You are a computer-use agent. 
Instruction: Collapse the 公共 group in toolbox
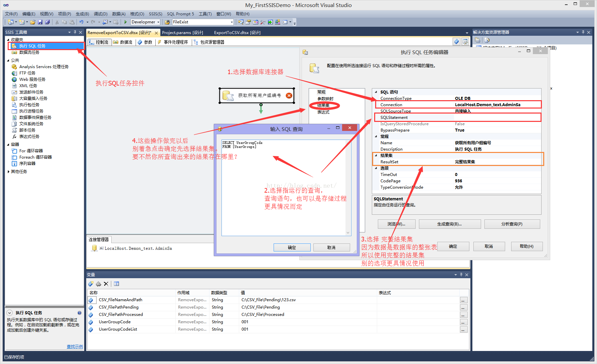[x=8, y=60]
